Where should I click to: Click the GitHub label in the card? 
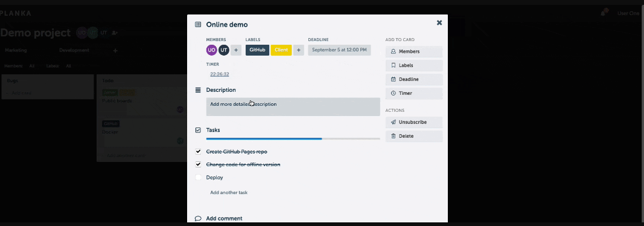[x=257, y=50]
